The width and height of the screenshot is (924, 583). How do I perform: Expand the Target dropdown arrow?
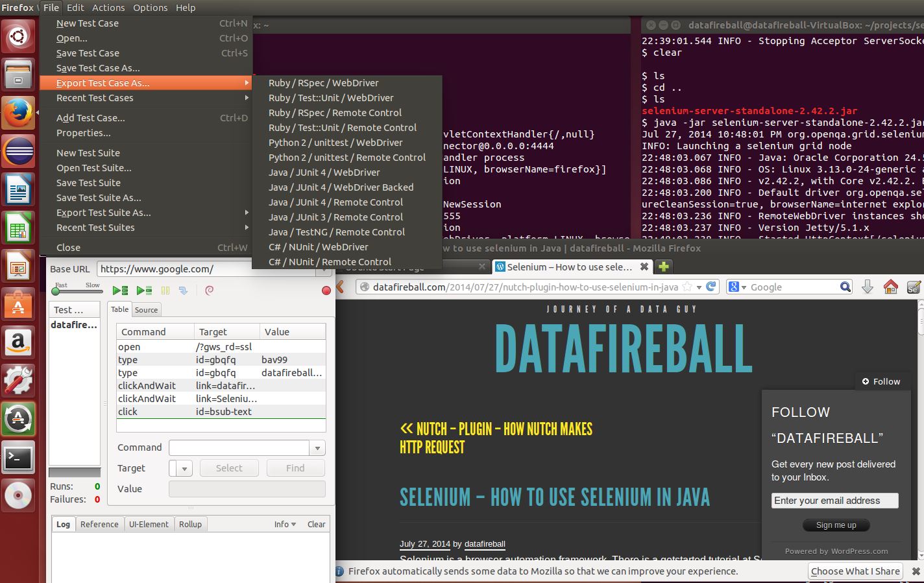pyautogui.click(x=184, y=468)
